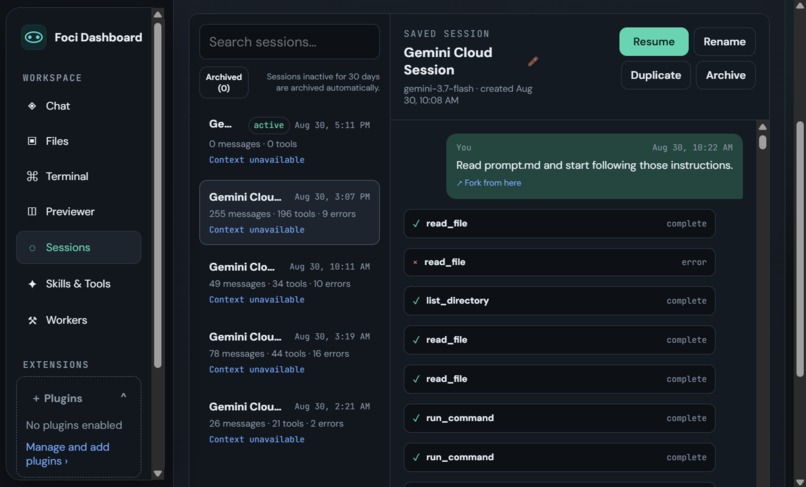
Task: Expand the read_file error entry
Action: [559, 262]
